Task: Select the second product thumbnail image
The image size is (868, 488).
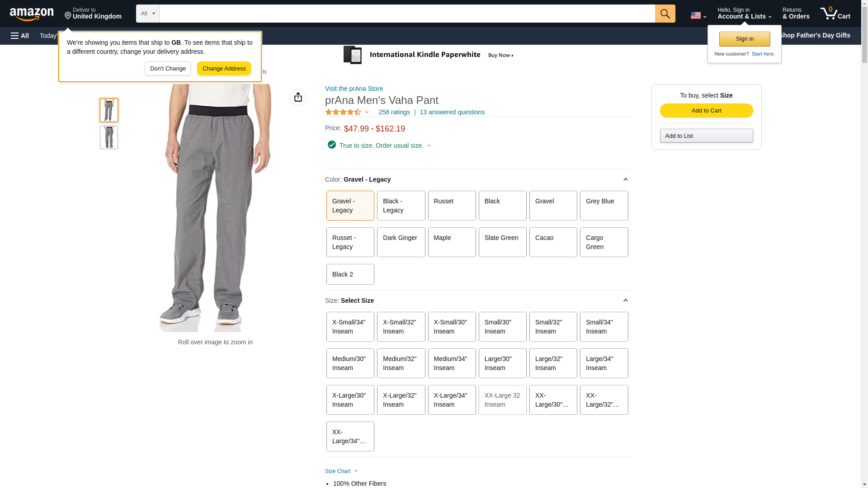Action: 109,137
